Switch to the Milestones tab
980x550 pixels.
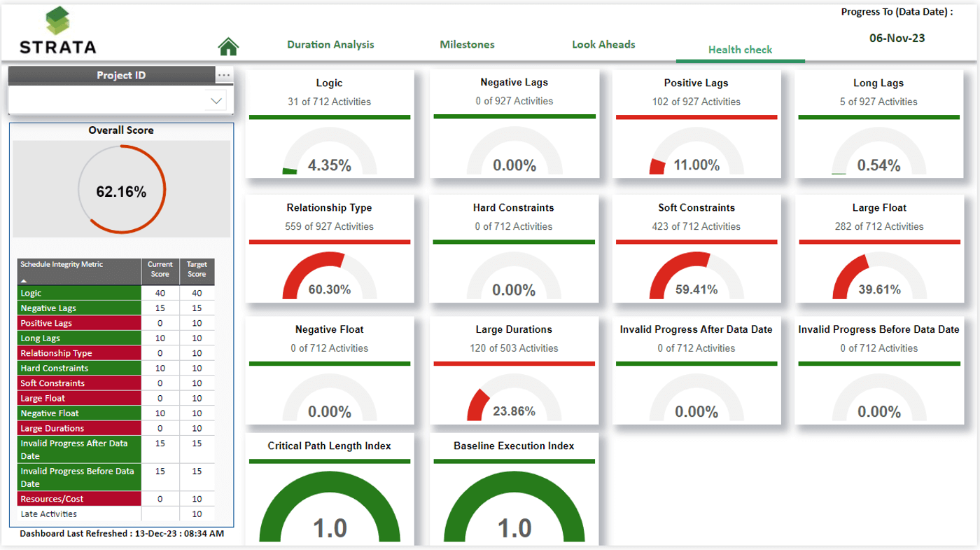[467, 44]
